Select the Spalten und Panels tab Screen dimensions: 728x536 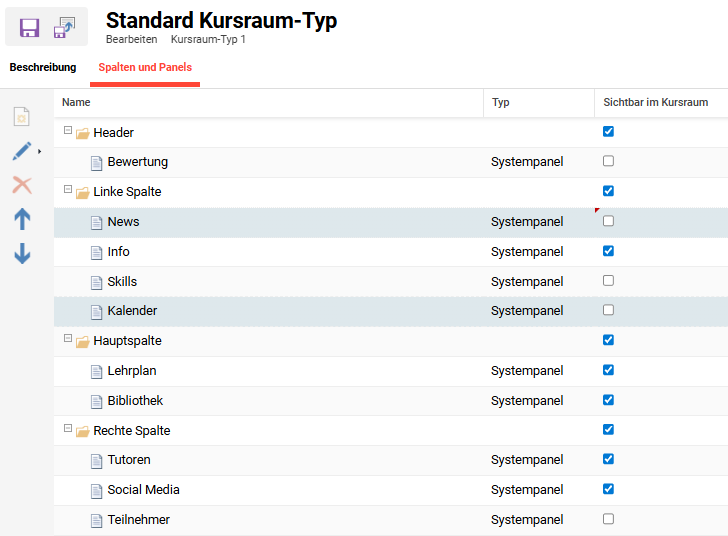(x=145, y=68)
